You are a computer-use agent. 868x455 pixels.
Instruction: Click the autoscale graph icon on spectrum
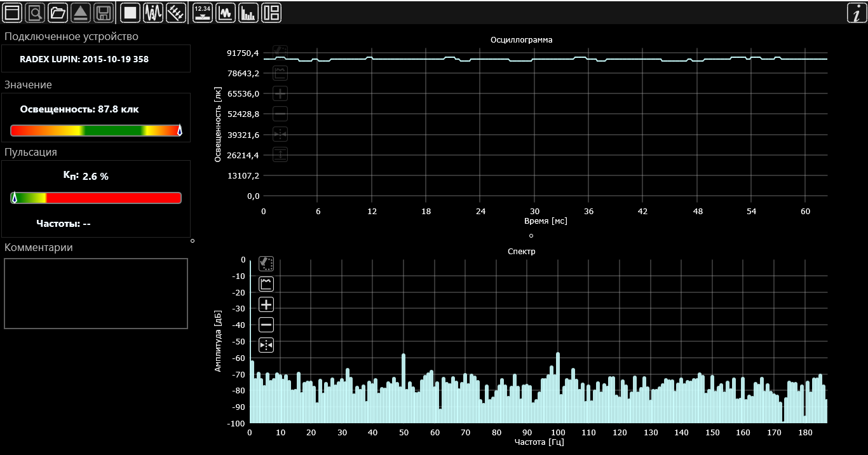point(266,284)
